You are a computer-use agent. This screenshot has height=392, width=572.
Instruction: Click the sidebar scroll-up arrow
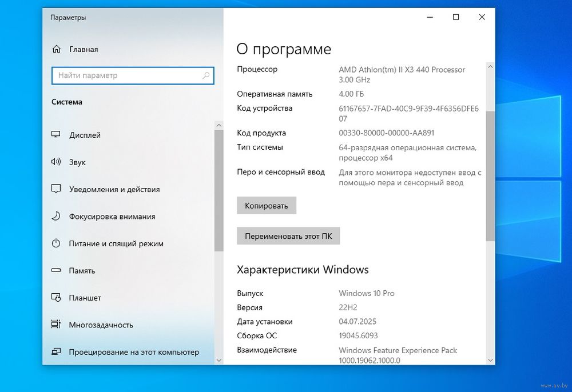pyautogui.click(x=219, y=125)
